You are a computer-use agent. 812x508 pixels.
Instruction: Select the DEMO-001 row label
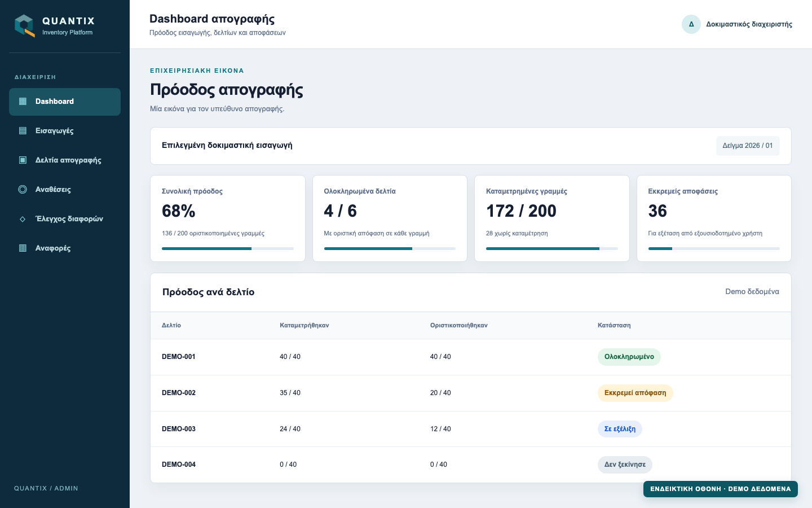point(179,357)
